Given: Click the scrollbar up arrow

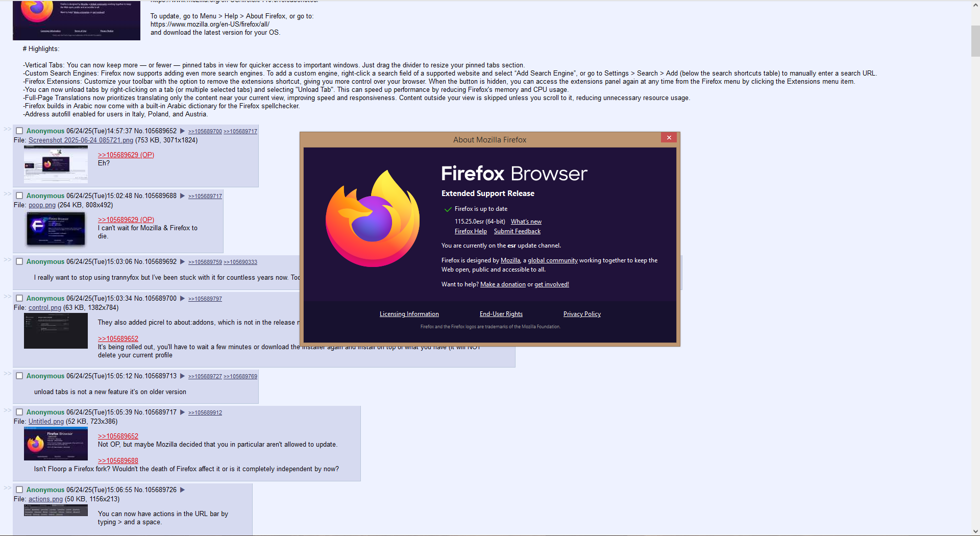Looking at the screenshot, I should pyautogui.click(x=975, y=5).
